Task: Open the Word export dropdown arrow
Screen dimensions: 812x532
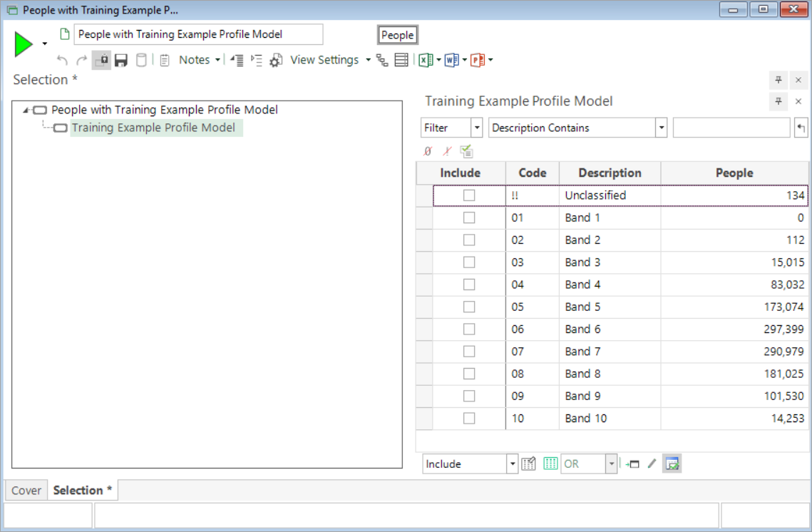Action: point(465,60)
